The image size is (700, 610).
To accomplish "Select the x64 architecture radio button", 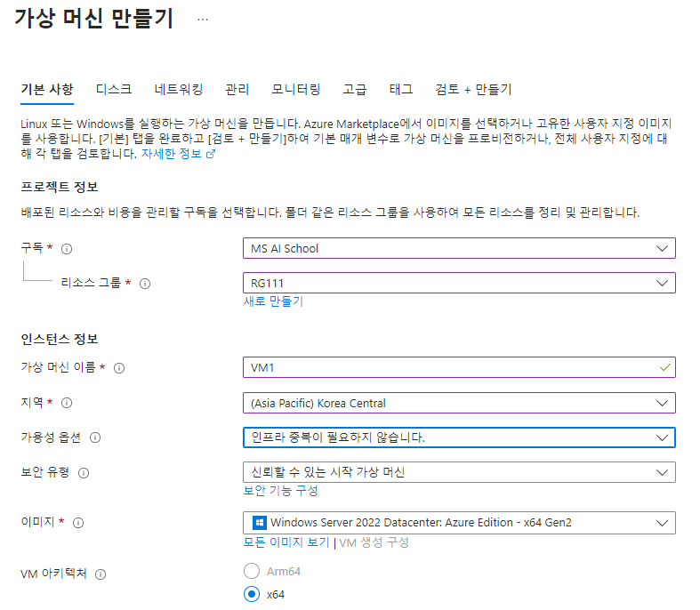I will 252,594.
